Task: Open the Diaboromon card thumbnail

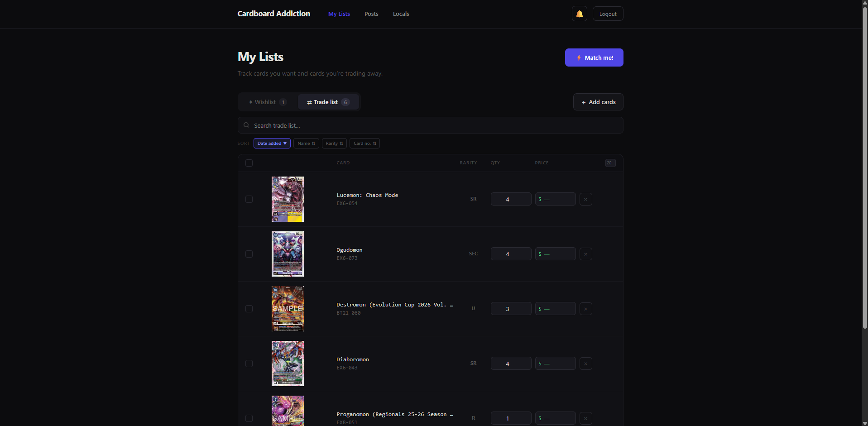Action: (288, 364)
